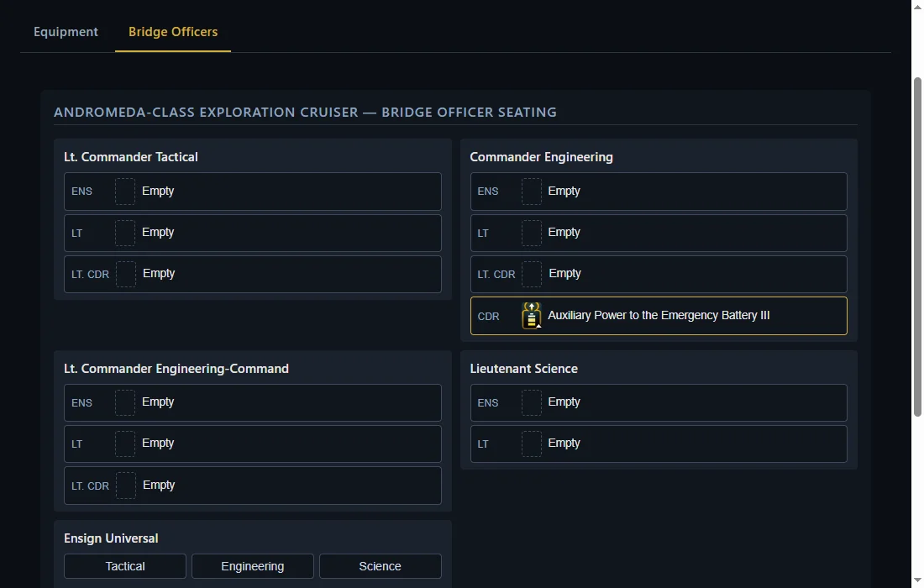Choose Engineering for the Ensign Universal seat
This screenshot has width=924, height=588.
pos(252,566)
